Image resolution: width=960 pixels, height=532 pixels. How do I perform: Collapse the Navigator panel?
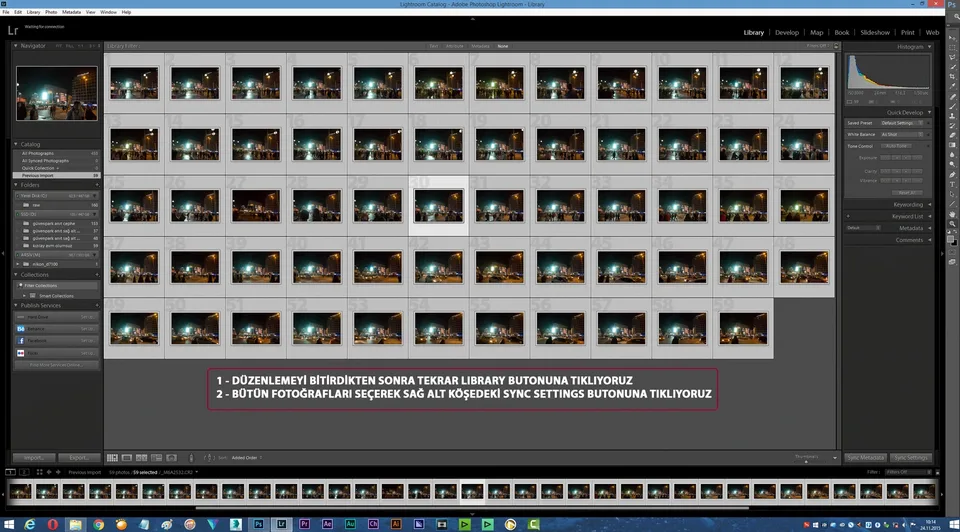coord(16,46)
